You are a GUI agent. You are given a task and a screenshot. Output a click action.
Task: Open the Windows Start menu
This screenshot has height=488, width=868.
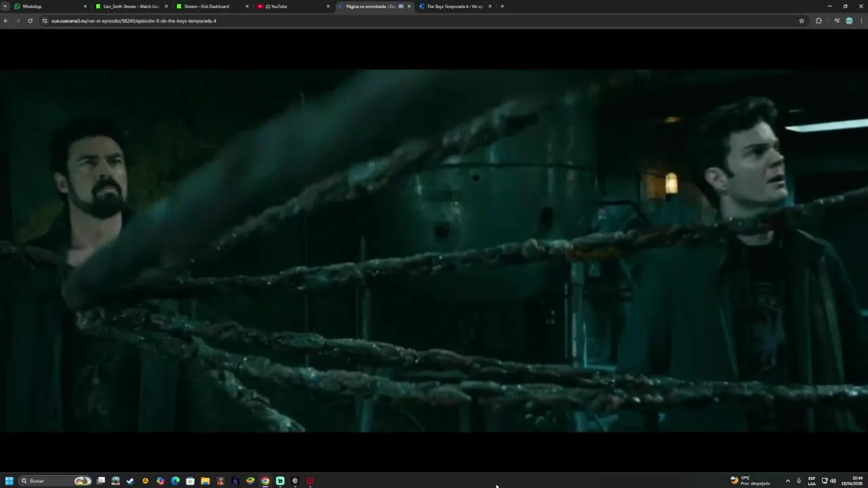[x=9, y=481]
